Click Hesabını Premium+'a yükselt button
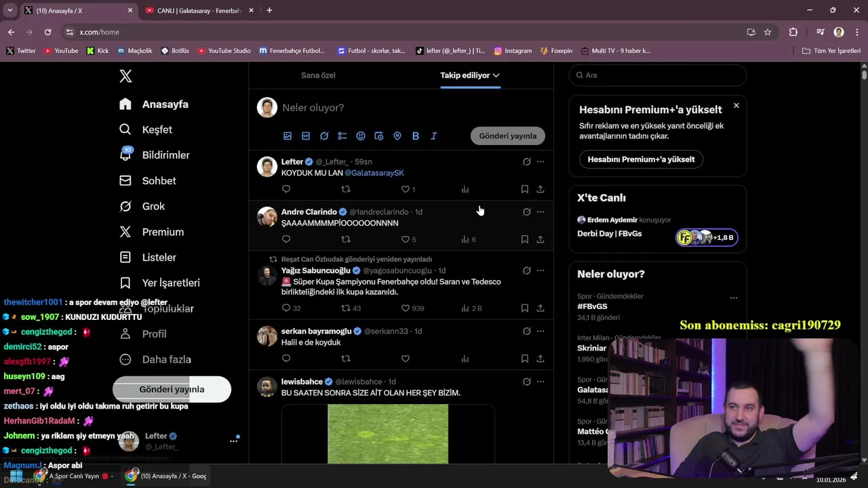Viewport: 868px width, 488px height. [x=641, y=159]
